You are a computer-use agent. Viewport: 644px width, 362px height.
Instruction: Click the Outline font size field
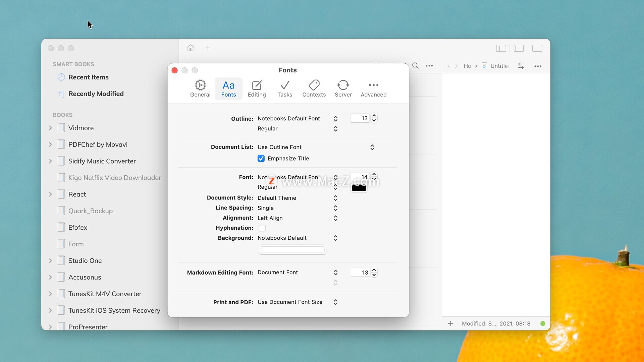click(x=360, y=118)
